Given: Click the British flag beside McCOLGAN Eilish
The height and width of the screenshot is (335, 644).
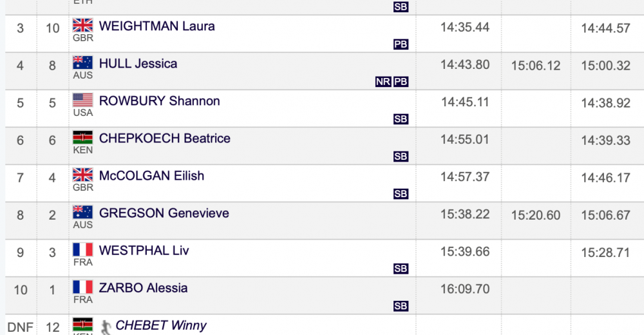Looking at the screenshot, I should pyautogui.click(x=82, y=175).
